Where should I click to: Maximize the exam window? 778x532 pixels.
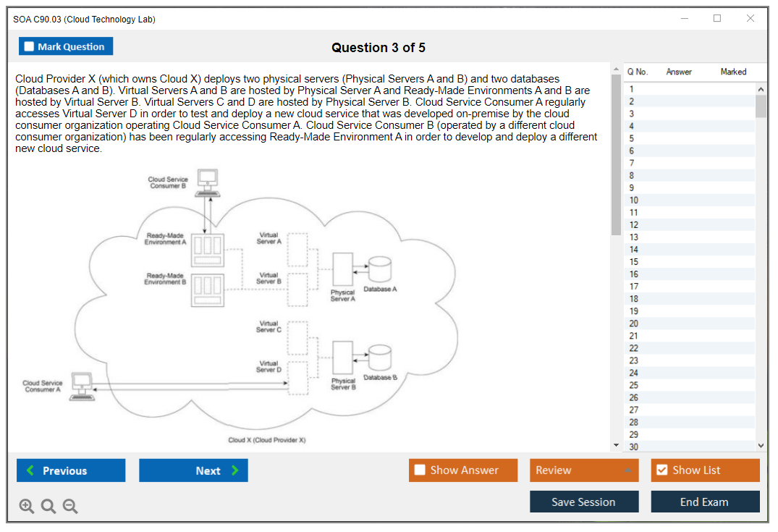tap(717, 19)
